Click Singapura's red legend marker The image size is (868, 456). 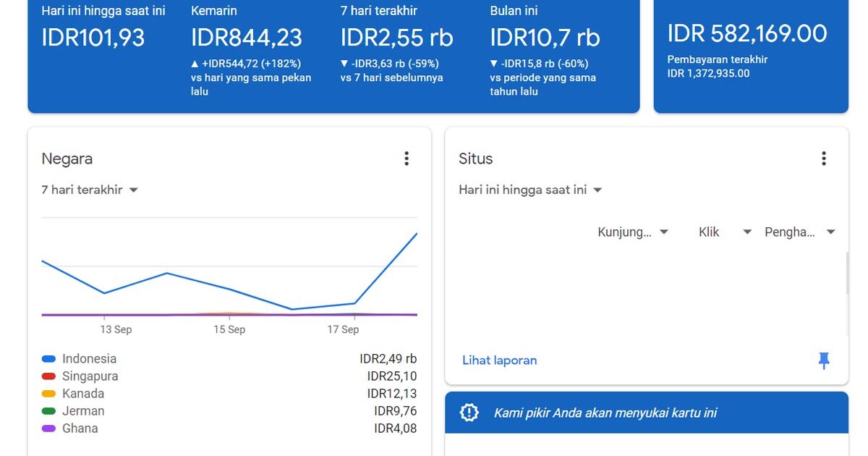48,376
